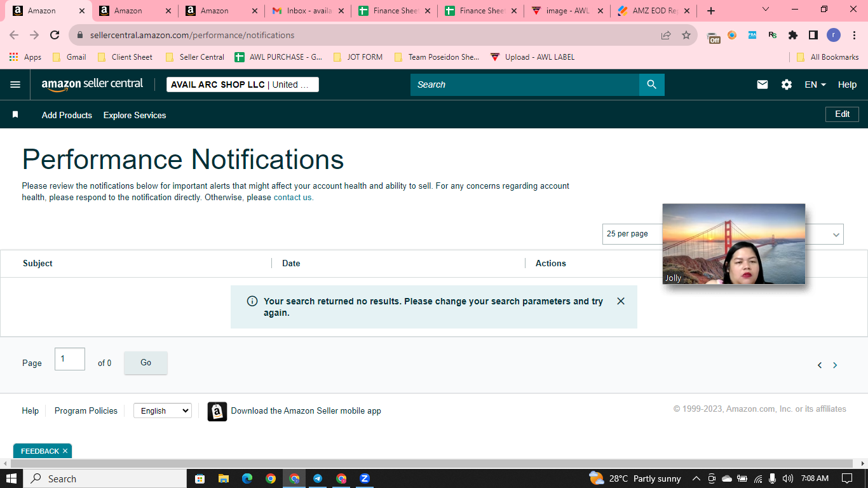
Task: Open Zoom from the taskbar
Action: pos(365,478)
